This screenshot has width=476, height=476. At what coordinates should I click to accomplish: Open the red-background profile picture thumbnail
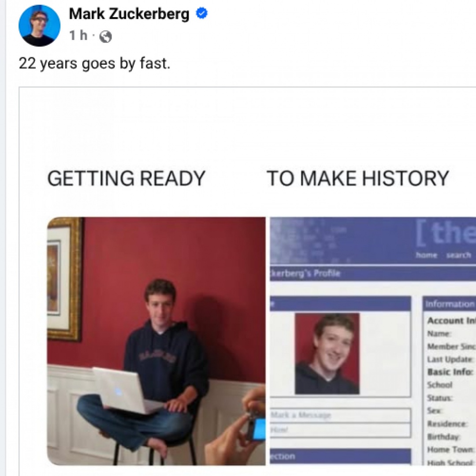click(327, 353)
